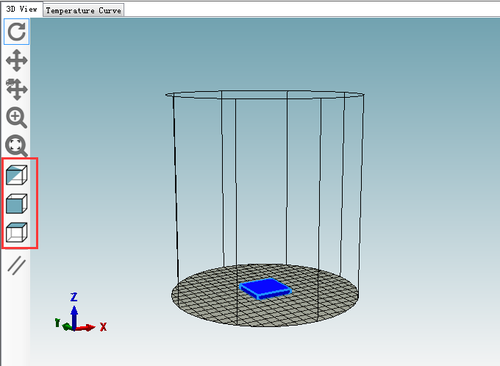Select the blue object on bed
The image size is (500, 366).
(265, 288)
